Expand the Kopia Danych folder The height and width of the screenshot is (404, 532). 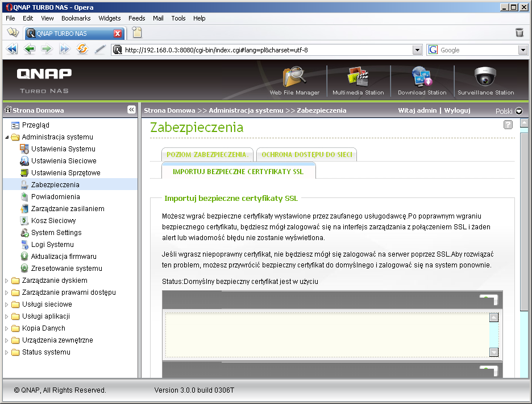(6, 328)
